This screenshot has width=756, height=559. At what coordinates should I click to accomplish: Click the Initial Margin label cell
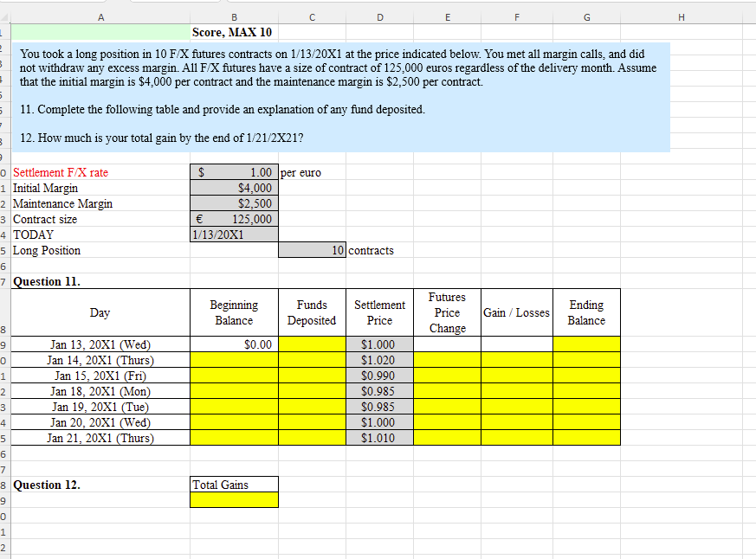pyautogui.click(x=100, y=188)
